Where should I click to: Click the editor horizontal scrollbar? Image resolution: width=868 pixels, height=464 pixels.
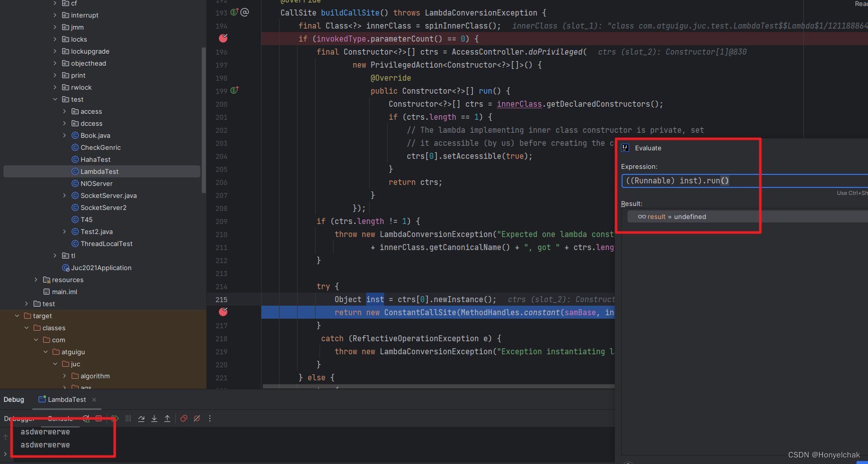[438, 386]
